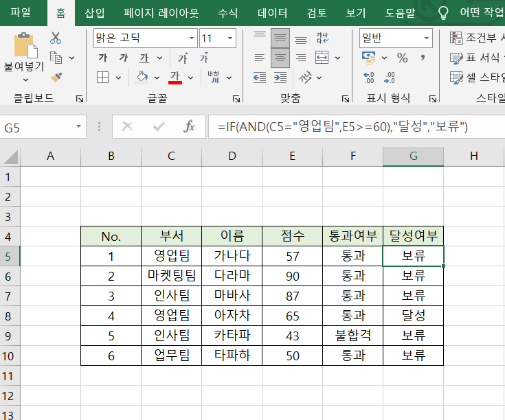The width and height of the screenshot is (505, 420).
Task: Toggle underline formatting
Action: point(144,58)
